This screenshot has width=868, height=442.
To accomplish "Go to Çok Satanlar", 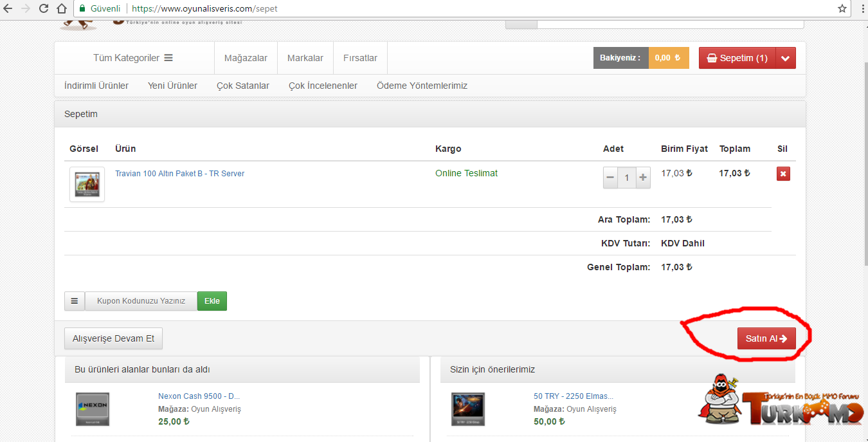I will 243,86.
